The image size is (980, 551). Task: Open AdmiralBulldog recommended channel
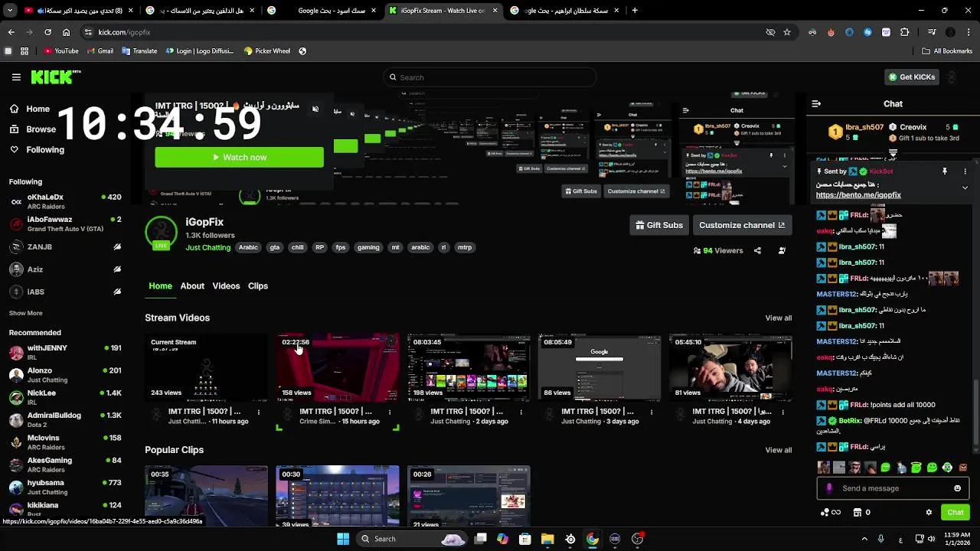(65, 419)
